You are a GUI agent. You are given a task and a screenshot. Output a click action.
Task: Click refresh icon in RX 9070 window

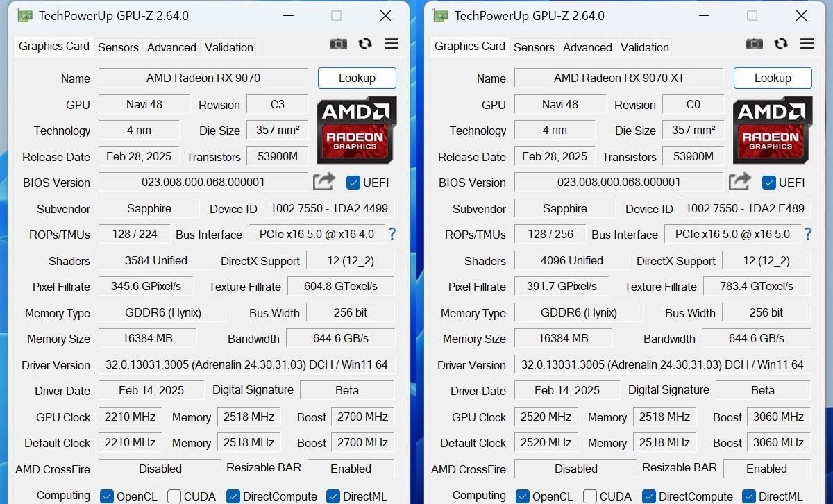click(x=365, y=44)
